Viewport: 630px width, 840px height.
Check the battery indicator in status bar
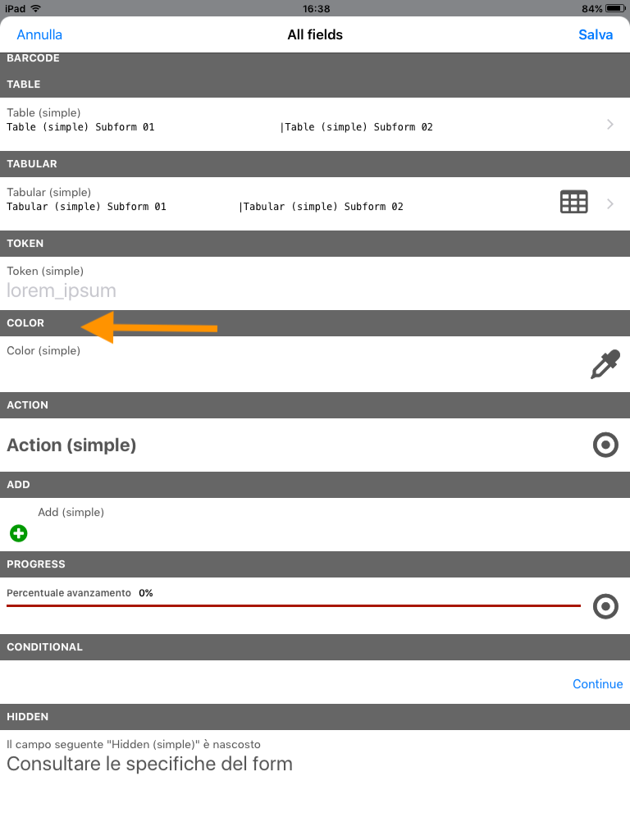pyautogui.click(x=615, y=8)
